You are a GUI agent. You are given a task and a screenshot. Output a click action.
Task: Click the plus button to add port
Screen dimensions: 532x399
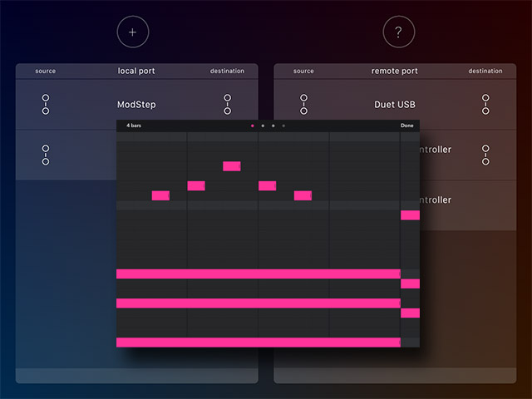133,32
